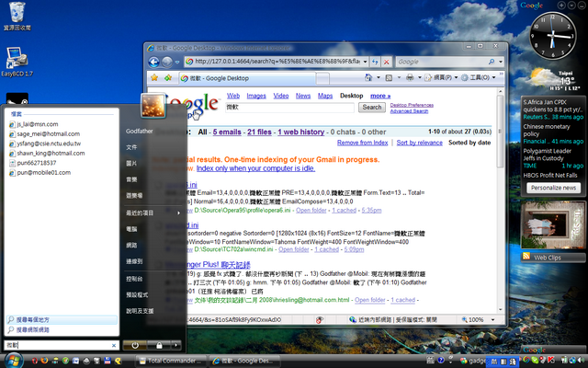
Task: Click the blue help icon on the taskbar
Action: click(x=441, y=360)
